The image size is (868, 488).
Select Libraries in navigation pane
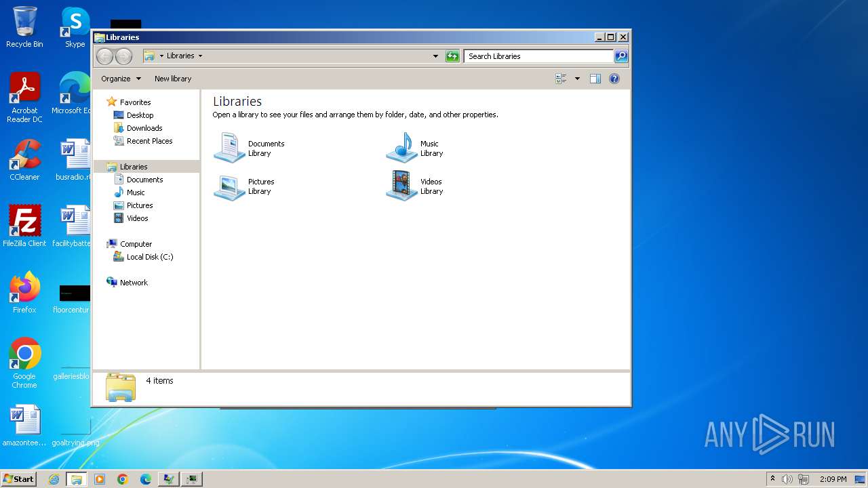pos(134,167)
